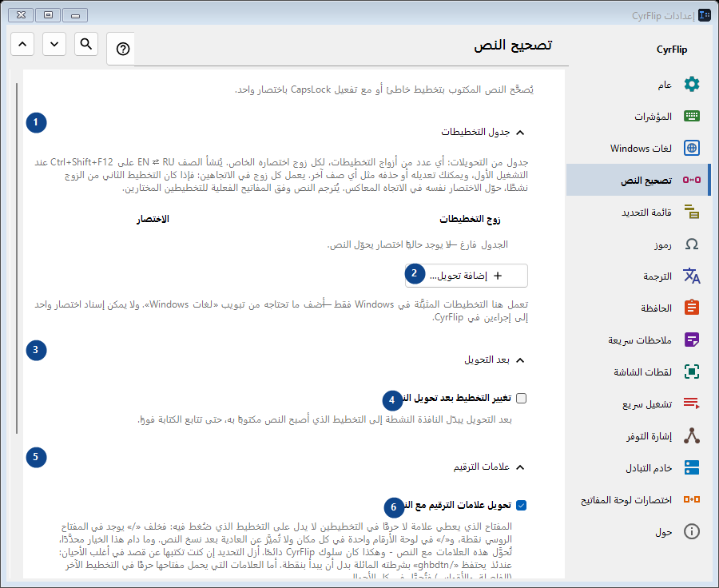Collapse the 'علامات الترقيم' section

[519, 467]
